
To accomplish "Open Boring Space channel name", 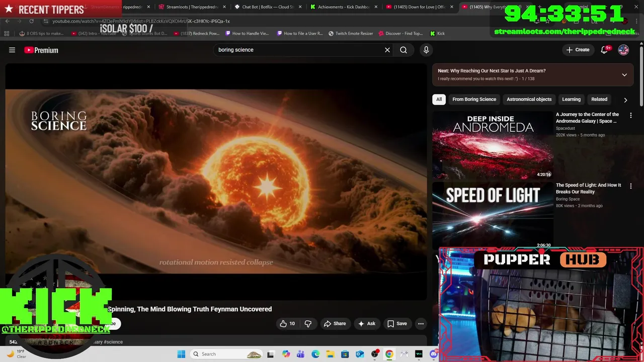I will click(568, 199).
